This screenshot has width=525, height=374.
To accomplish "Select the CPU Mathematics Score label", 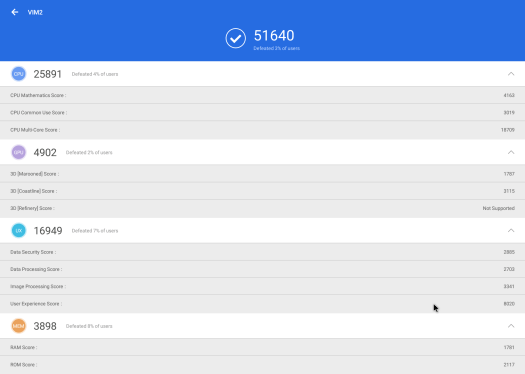I will click(38, 95).
